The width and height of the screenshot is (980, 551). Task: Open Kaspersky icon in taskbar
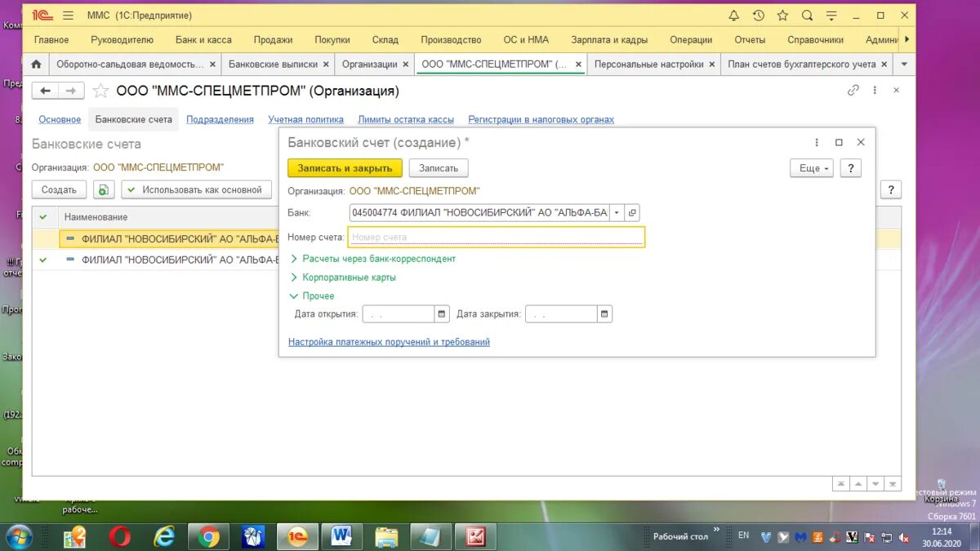pyautogui.click(x=476, y=536)
